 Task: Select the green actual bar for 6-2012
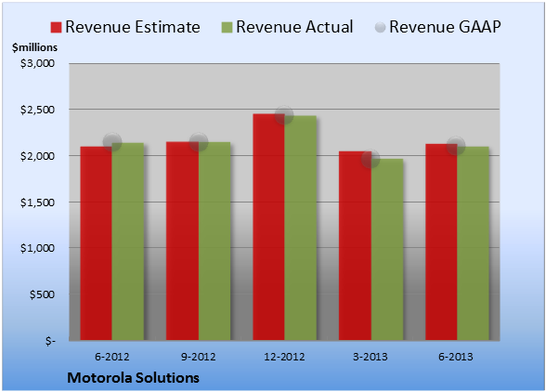click(128, 242)
